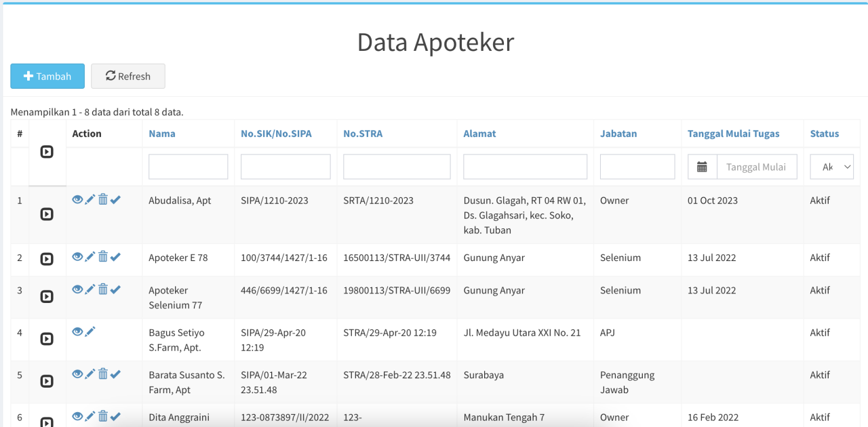Screen dimensions: 868x427
Task: Delete the Abudalisa, Apt record via trash icon
Action: tap(103, 199)
